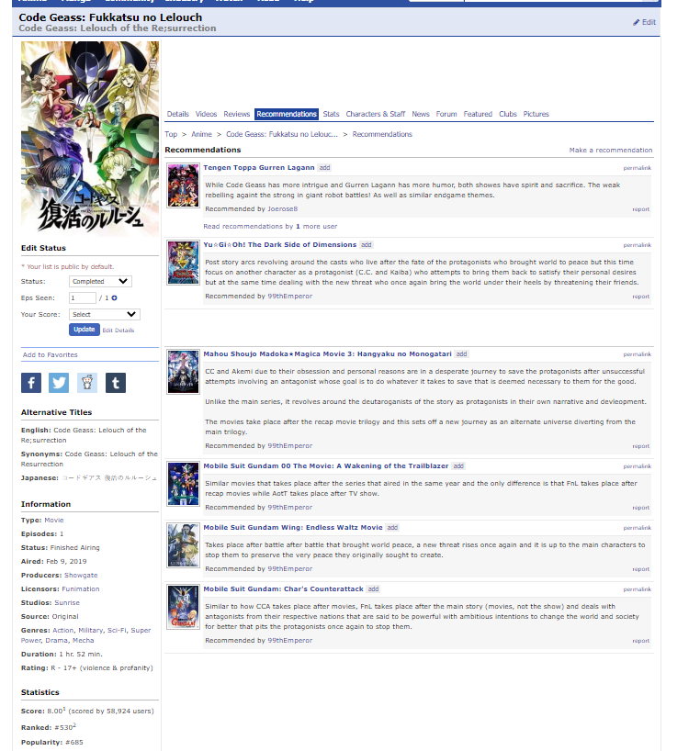Click add button next to Gundam 00 Movie
Screen dimensions: 700x751
[x=458, y=466]
